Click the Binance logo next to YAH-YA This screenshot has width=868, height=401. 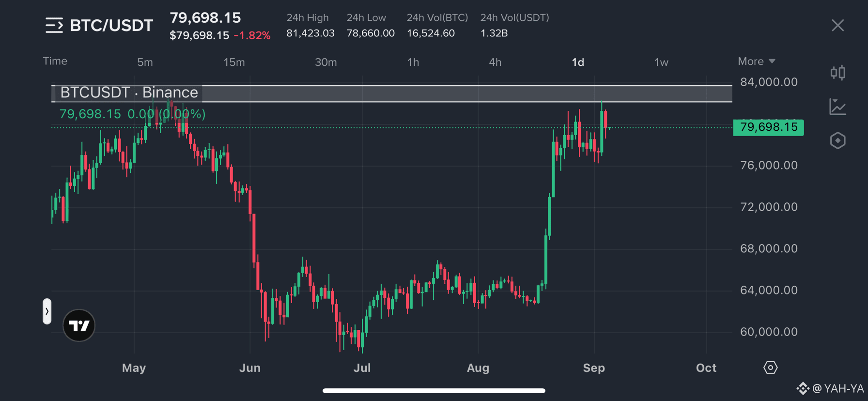pyautogui.click(x=803, y=388)
